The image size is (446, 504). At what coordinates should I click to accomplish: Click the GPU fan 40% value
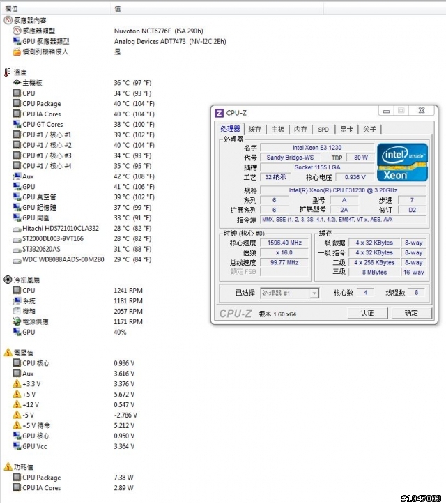click(x=120, y=332)
